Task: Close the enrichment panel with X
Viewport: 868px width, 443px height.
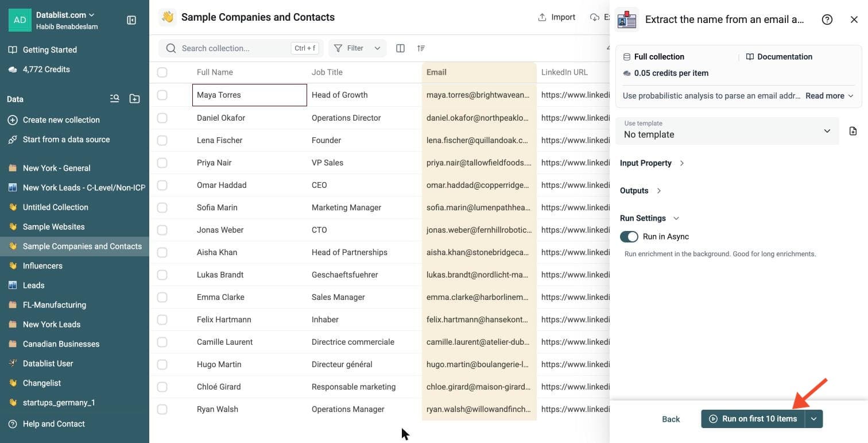Action: pyautogui.click(x=854, y=20)
